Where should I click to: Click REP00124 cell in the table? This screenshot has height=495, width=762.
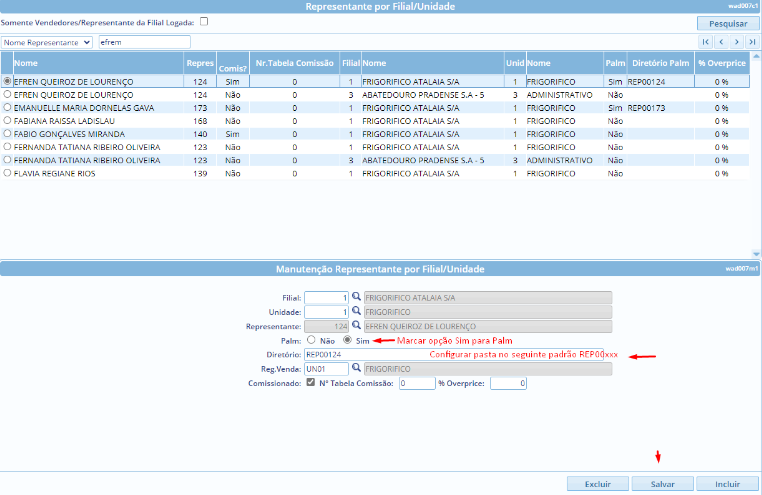pyautogui.click(x=646, y=82)
